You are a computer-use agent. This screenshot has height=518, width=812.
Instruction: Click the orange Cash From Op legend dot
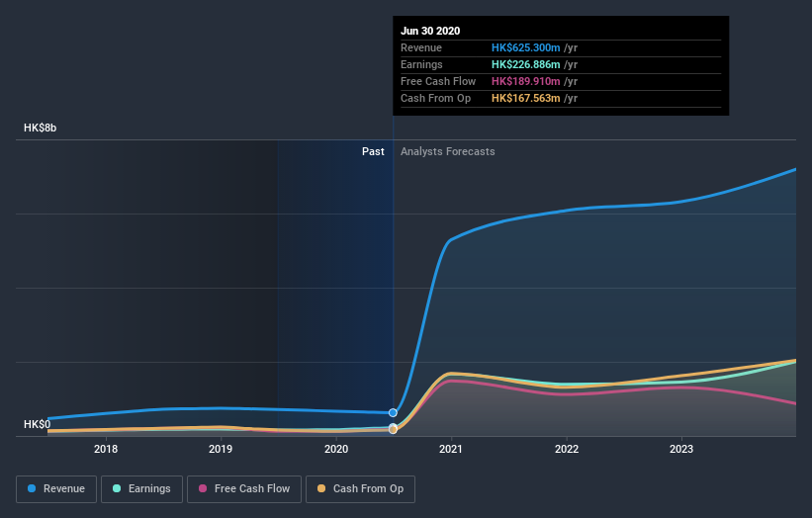(x=321, y=488)
